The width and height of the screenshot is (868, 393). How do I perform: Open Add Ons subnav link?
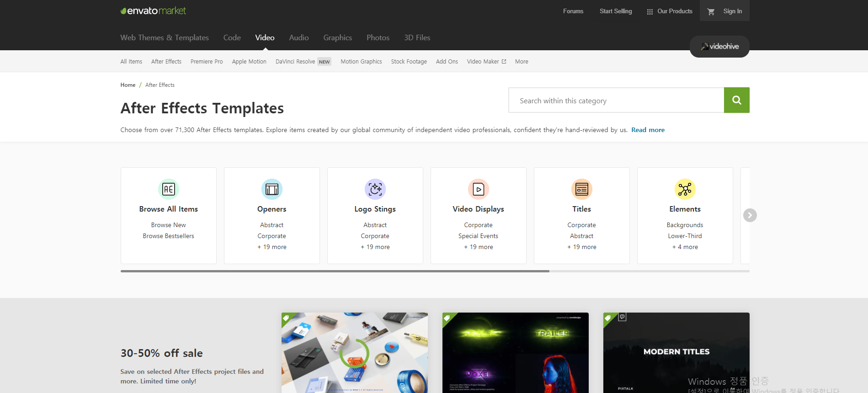447,62
